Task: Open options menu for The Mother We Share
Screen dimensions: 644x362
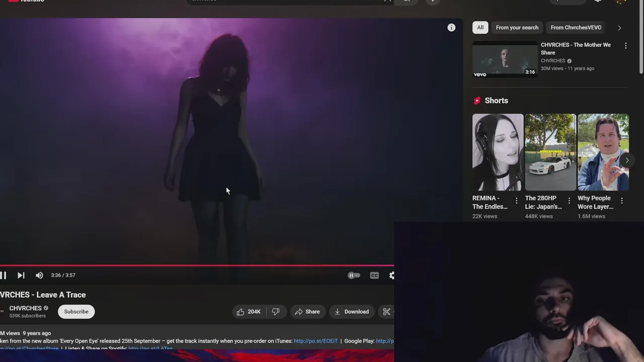Action: [625, 46]
